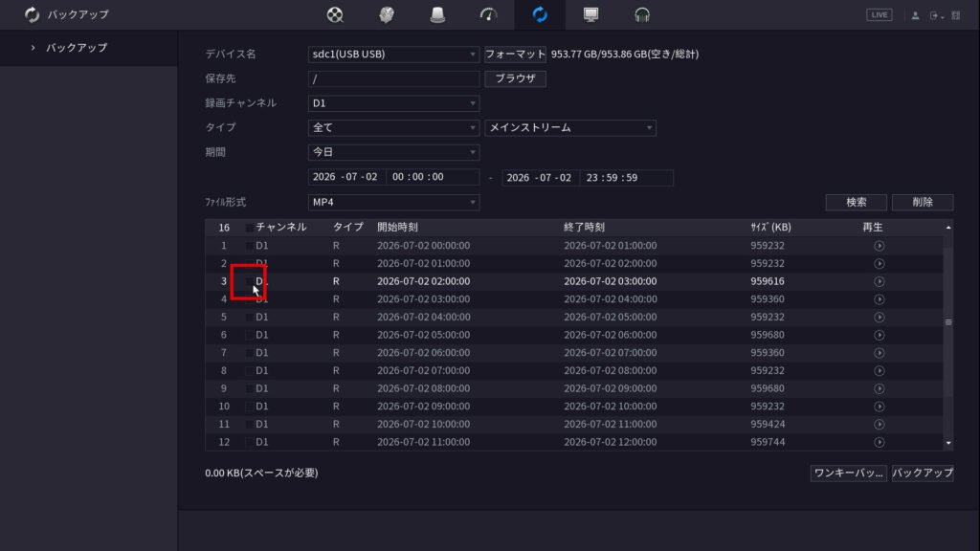Play the recording in row 5
980x551 pixels.
[x=879, y=318]
